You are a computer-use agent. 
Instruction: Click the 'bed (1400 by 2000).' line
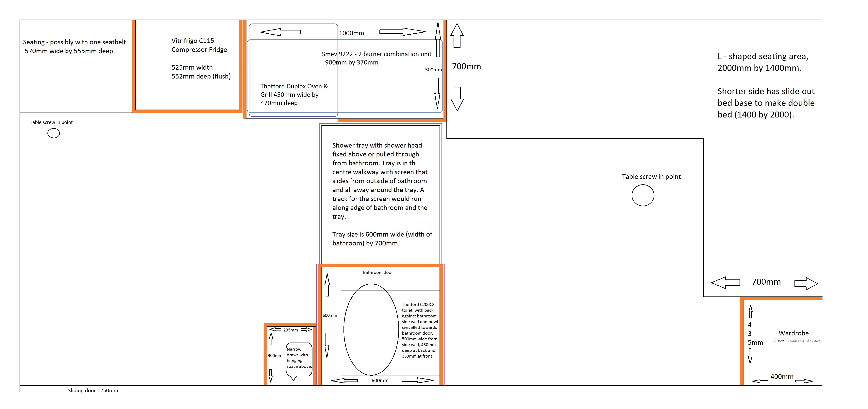point(756,115)
